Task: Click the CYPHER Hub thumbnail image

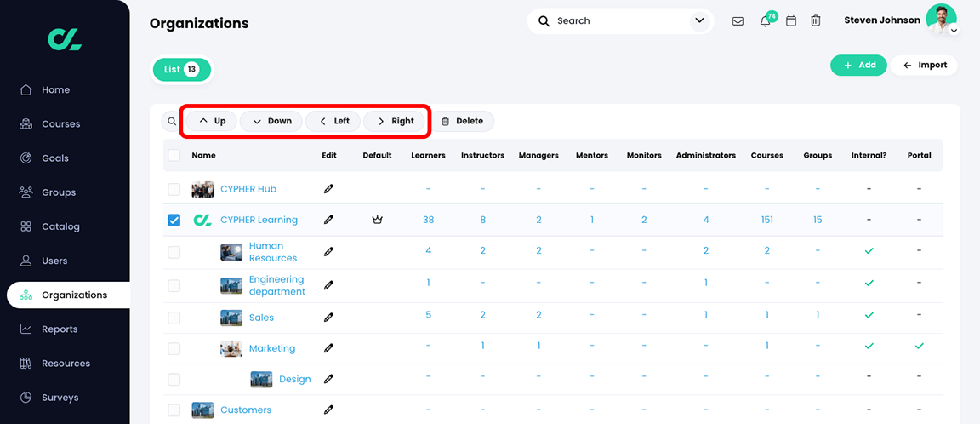Action: (x=202, y=189)
